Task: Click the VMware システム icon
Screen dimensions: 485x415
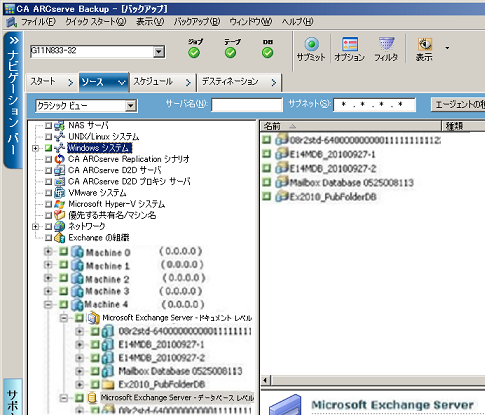Action: click(59, 193)
